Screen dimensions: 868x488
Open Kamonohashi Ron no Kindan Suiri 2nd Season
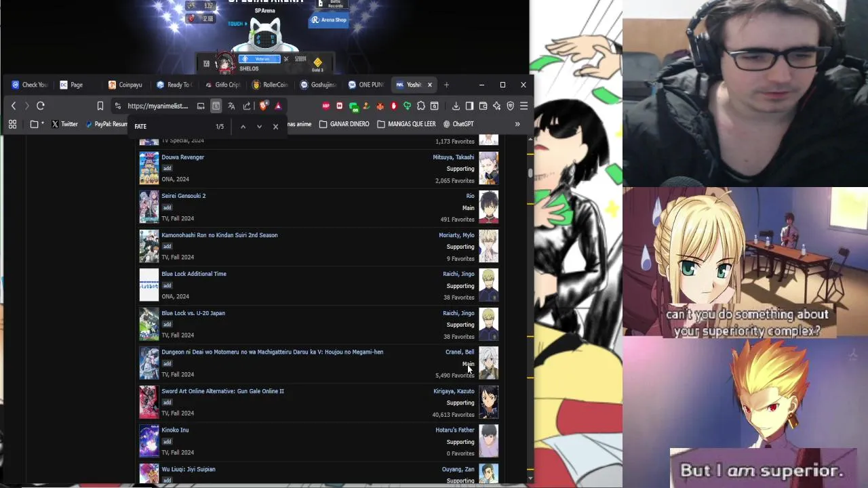coord(219,235)
